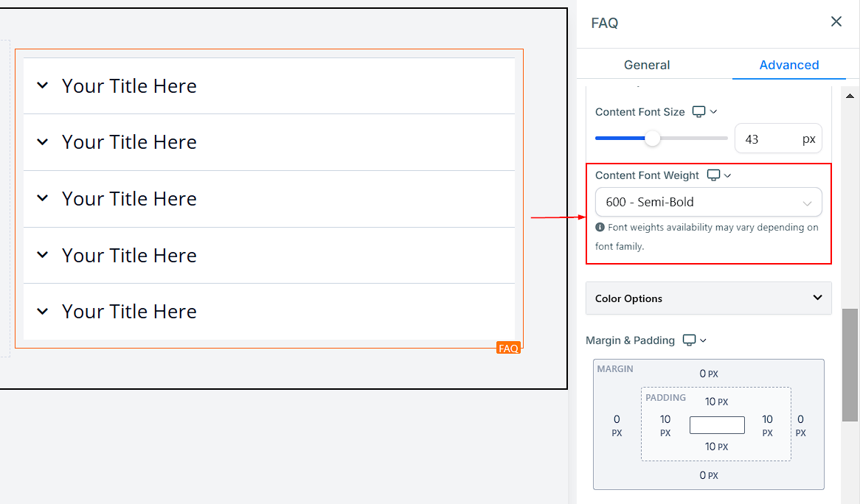Viewport: 860px width, 504px height.
Task: Expand the first FAQ item using its chevron
Action: tap(43, 85)
